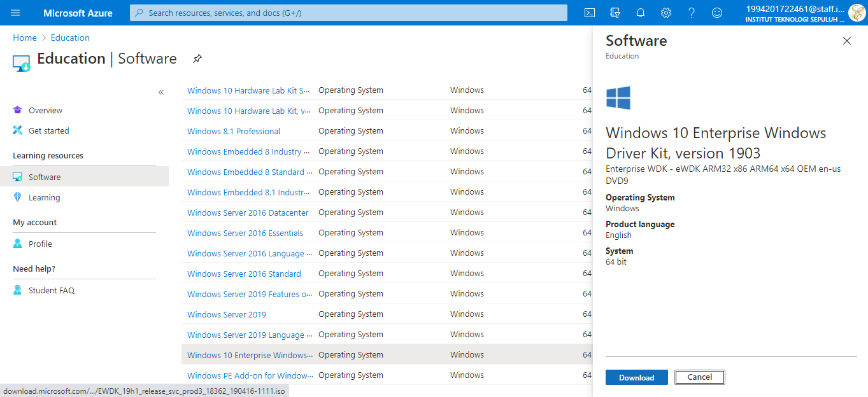Image resolution: width=868 pixels, height=397 pixels.
Task: Launch Cloud Shell from the top bar
Action: 590,13
